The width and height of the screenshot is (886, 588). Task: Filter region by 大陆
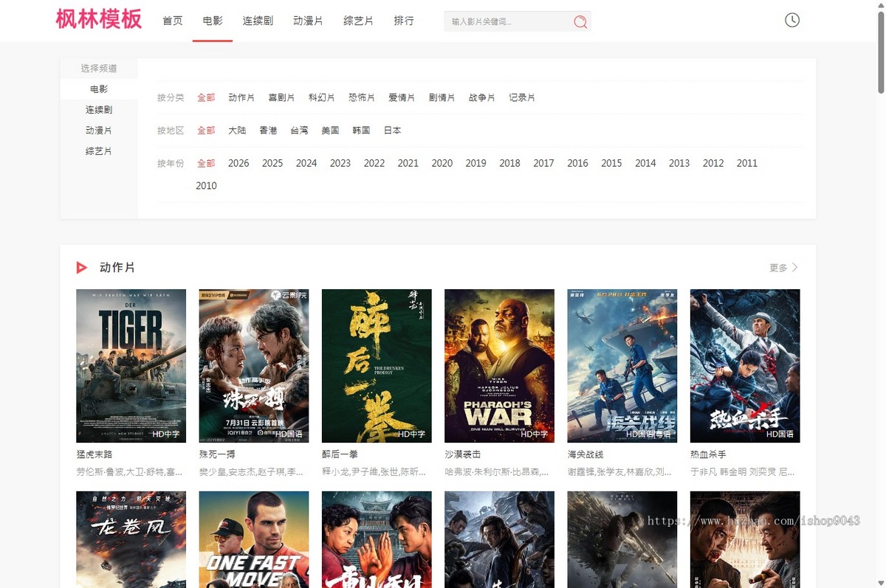tap(237, 131)
